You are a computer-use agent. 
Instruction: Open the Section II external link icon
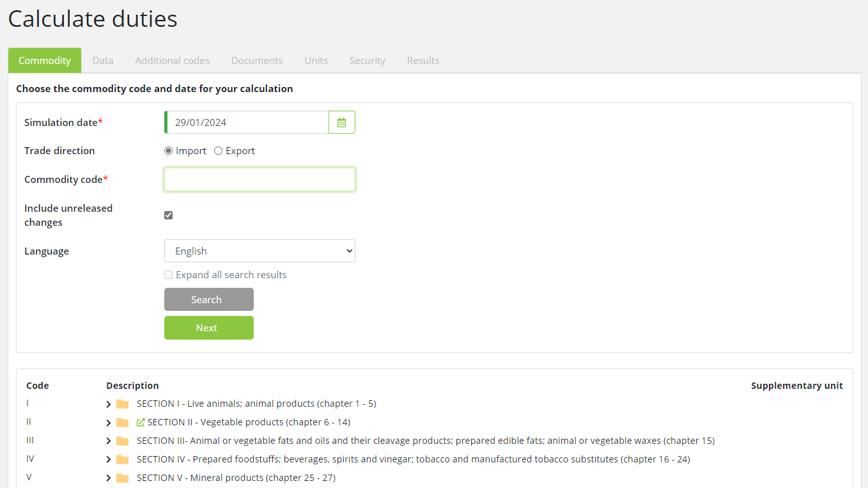point(141,423)
